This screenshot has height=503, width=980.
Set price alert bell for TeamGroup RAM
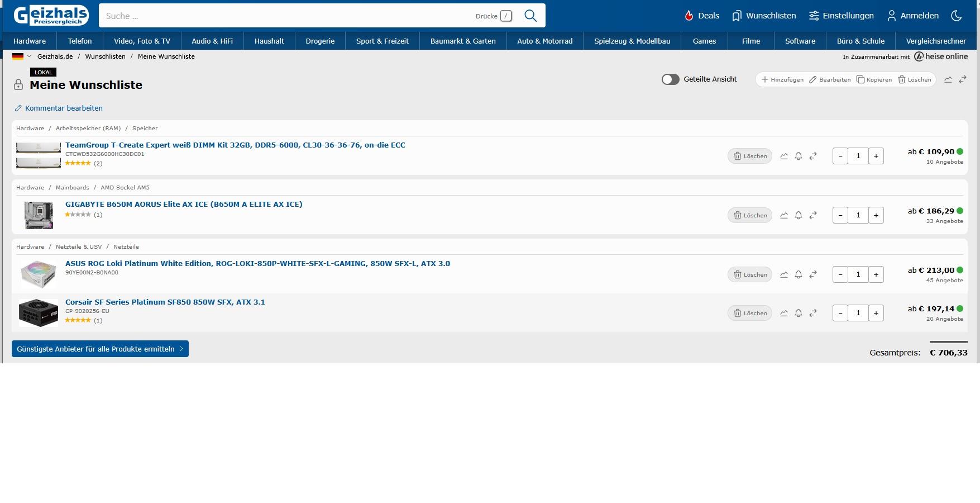799,156
